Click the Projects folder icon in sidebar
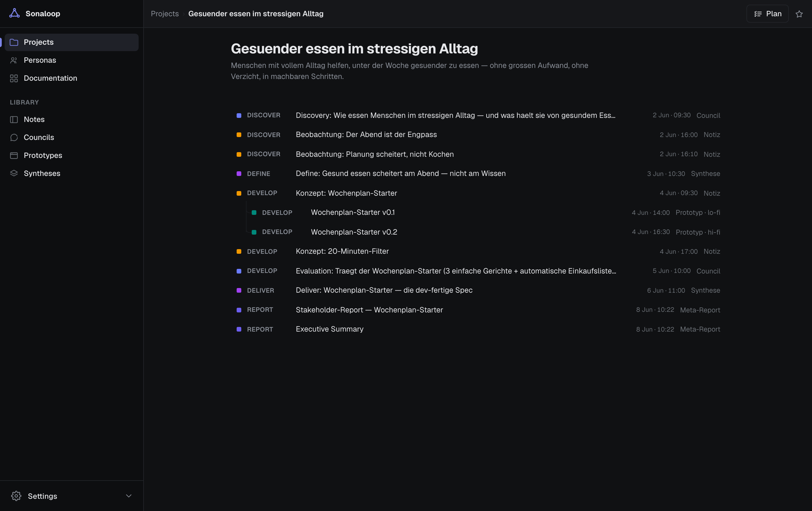812x511 pixels. pos(14,42)
